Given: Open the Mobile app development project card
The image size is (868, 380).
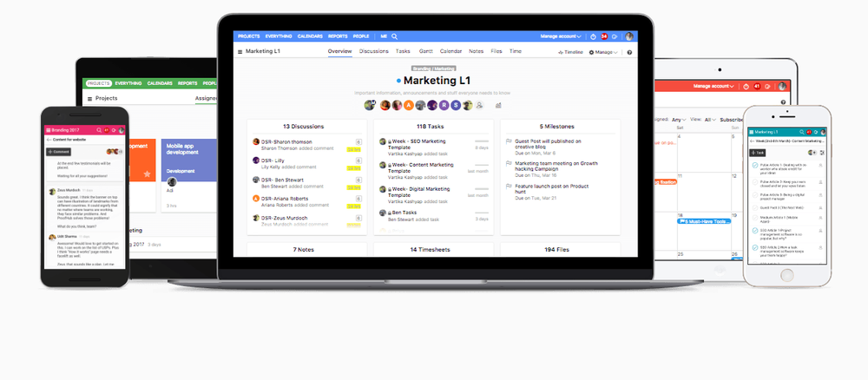Looking at the screenshot, I should pyautogui.click(x=188, y=175).
